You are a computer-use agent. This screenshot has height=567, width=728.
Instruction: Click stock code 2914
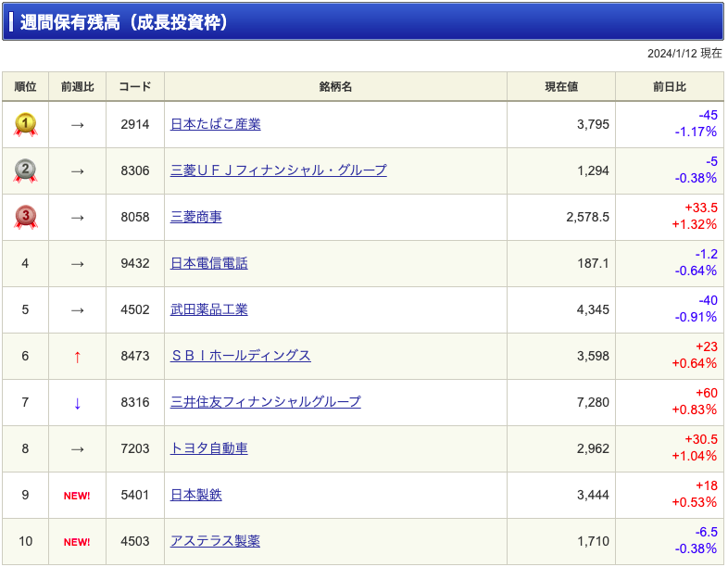click(135, 124)
